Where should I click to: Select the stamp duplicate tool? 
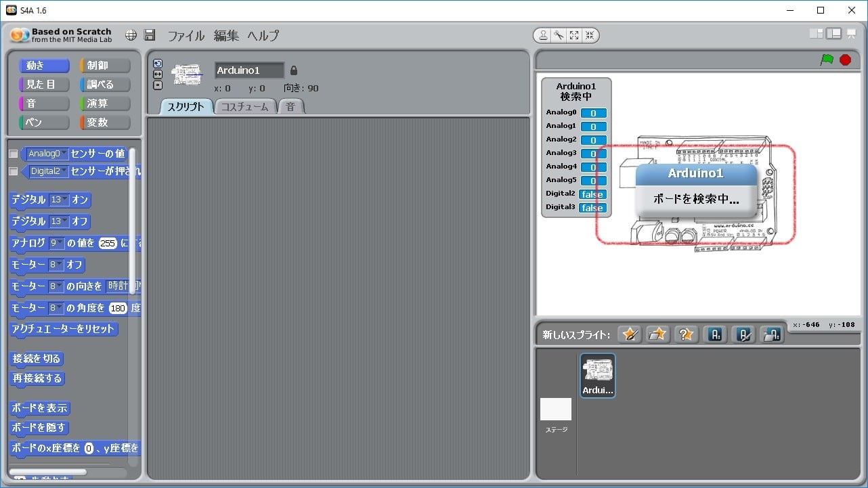pyautogui.click(x=543, y=35)
